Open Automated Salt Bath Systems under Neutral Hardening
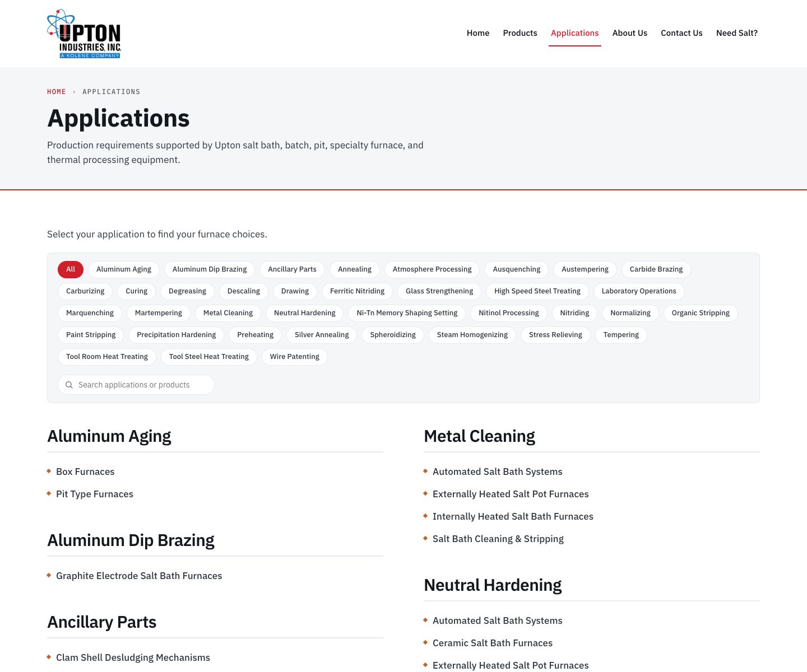 pos(498,620)
